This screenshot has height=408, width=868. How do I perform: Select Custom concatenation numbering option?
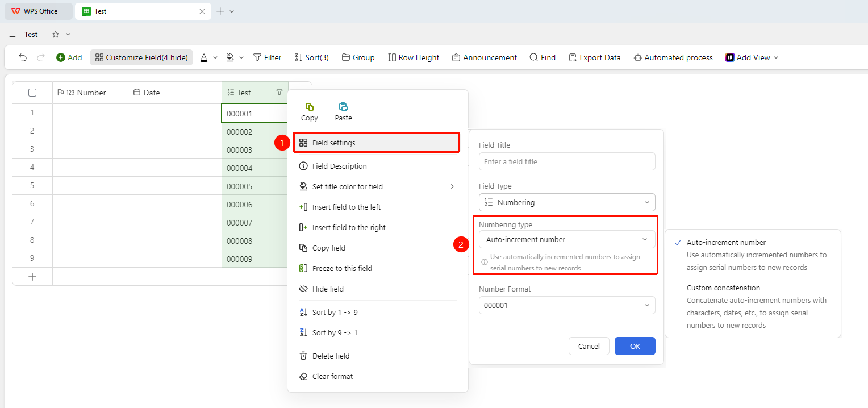point(753,306)
